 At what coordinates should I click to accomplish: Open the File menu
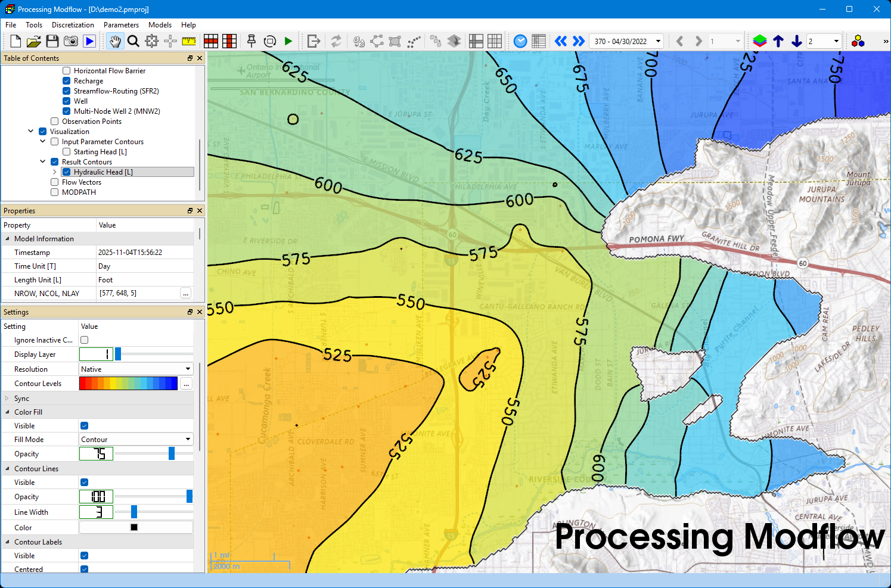point(11,25)
